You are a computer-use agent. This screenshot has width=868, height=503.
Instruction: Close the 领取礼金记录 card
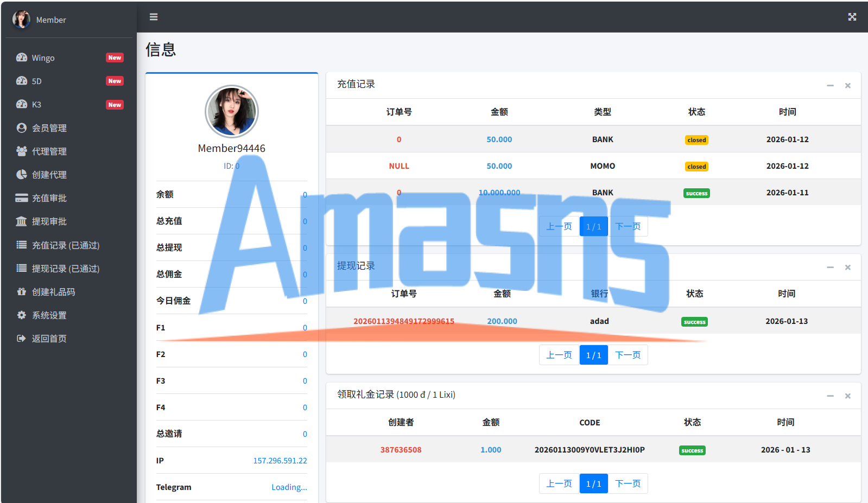pyautogui.click(x=848, y=396)
